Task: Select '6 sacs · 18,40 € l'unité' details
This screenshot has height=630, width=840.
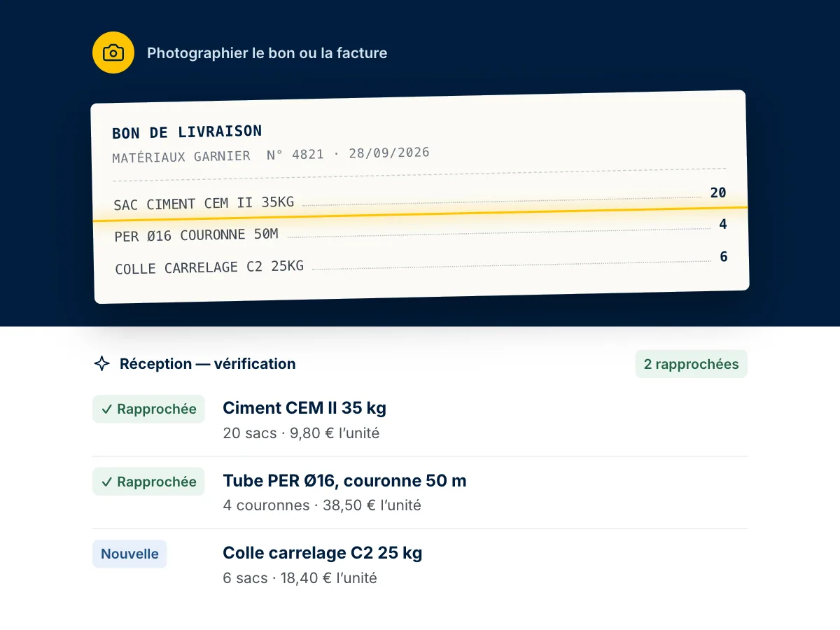Action: [x=300, y=578]
